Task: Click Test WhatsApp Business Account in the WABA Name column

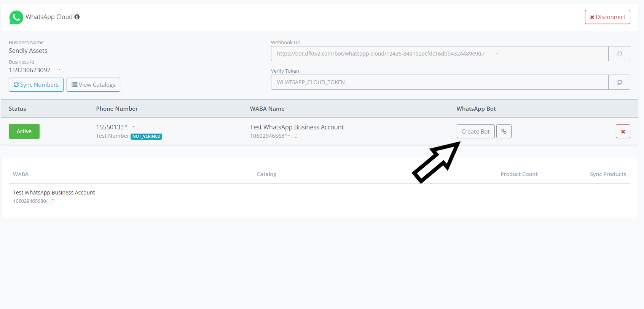Action: [297, 127]
